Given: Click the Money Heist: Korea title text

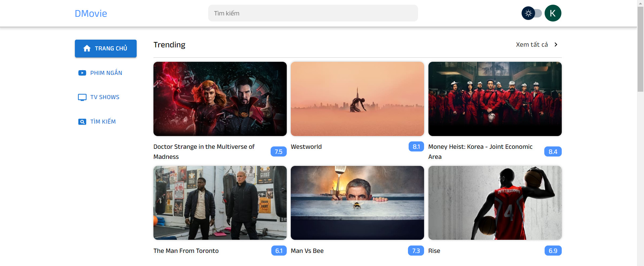Looking at the screenshot, I should [x=480, y=152].
